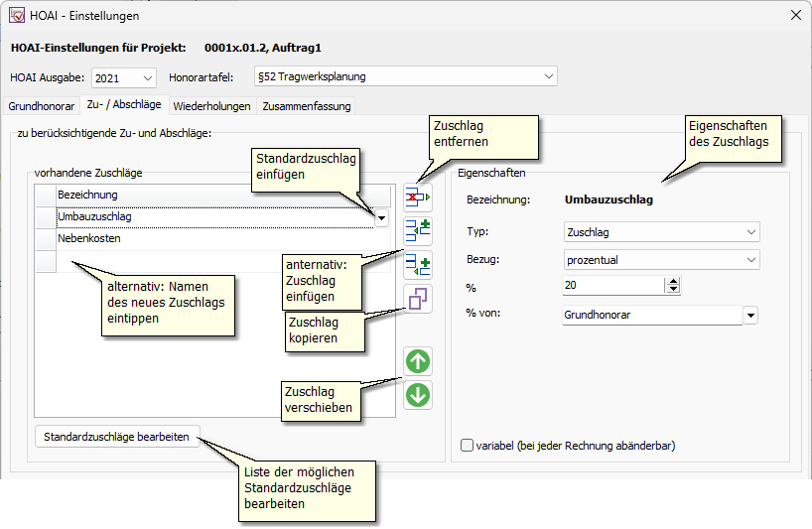Click 'Standardzuschläge bearbeiten' button
This screenshot has width=812, height=529.
pyautogui.click(x=117, y=437)
